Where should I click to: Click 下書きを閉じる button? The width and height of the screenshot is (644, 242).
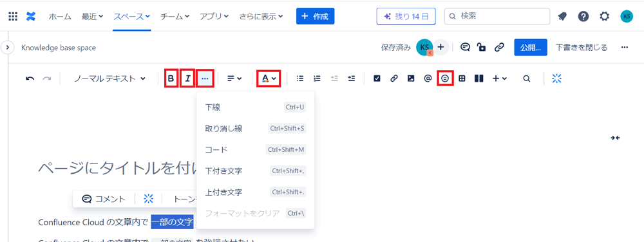(x=582, y=48)
